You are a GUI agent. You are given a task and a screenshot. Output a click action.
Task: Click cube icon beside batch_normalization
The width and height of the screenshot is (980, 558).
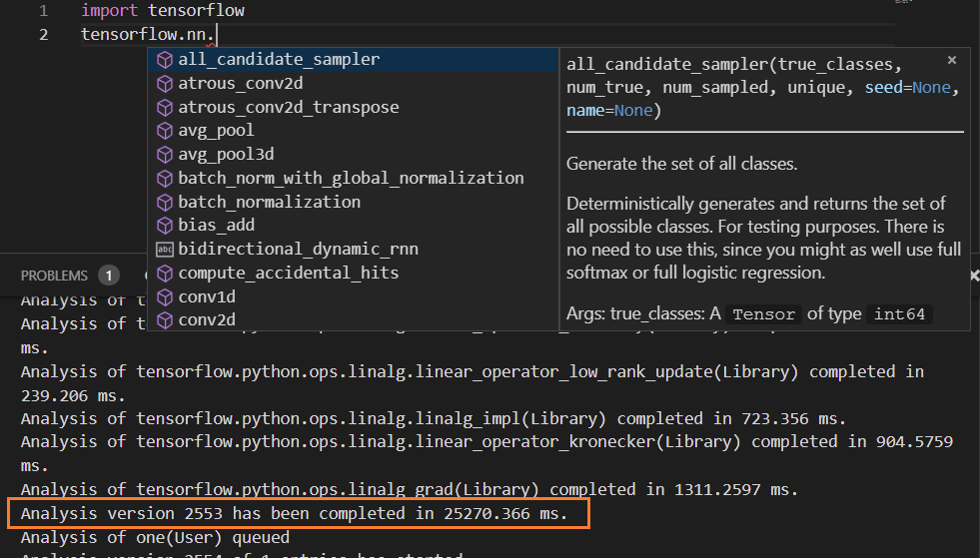(165, 202)
